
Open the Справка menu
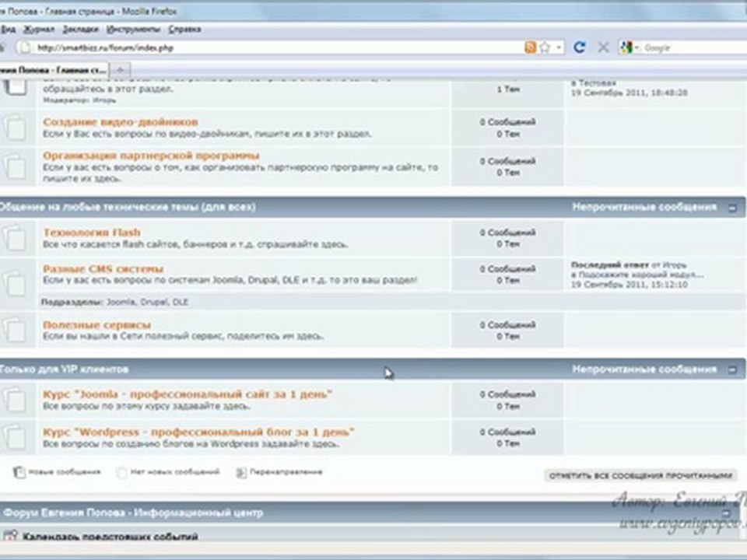coord(184,30)
